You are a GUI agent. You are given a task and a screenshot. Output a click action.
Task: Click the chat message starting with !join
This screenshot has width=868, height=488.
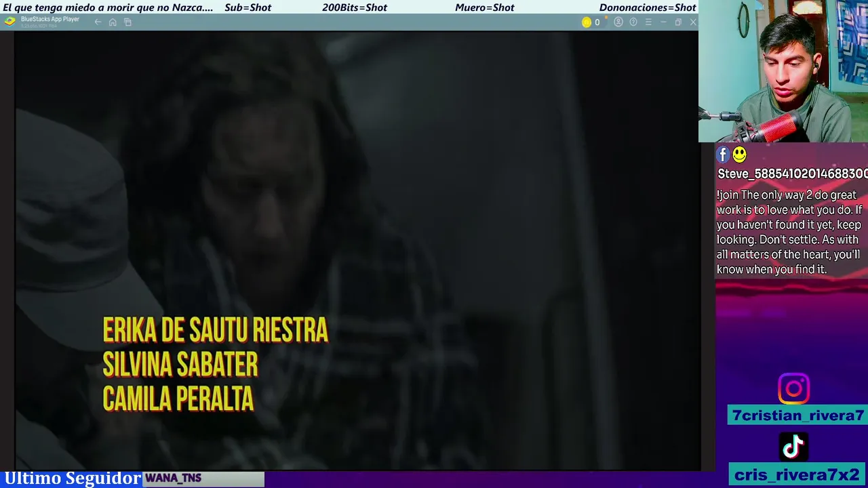tap(789, 232)
